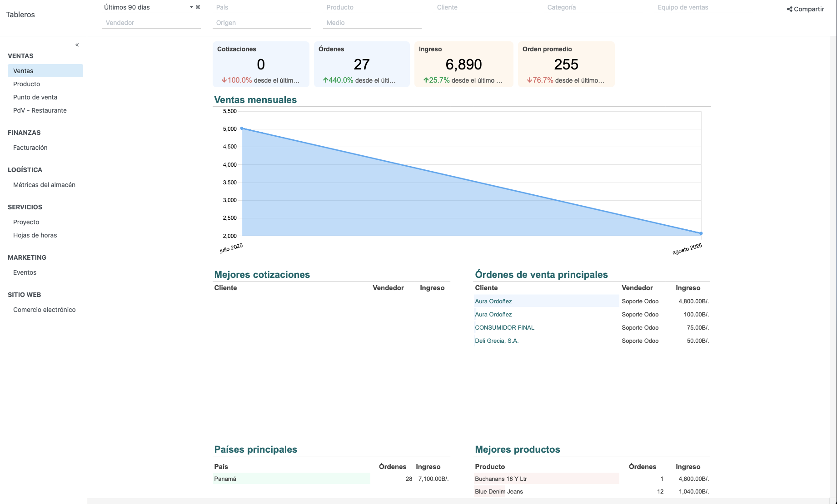Select the Vendedor filter field
The height and width of the screenshot is (504, 837).
tap(151, 23)
